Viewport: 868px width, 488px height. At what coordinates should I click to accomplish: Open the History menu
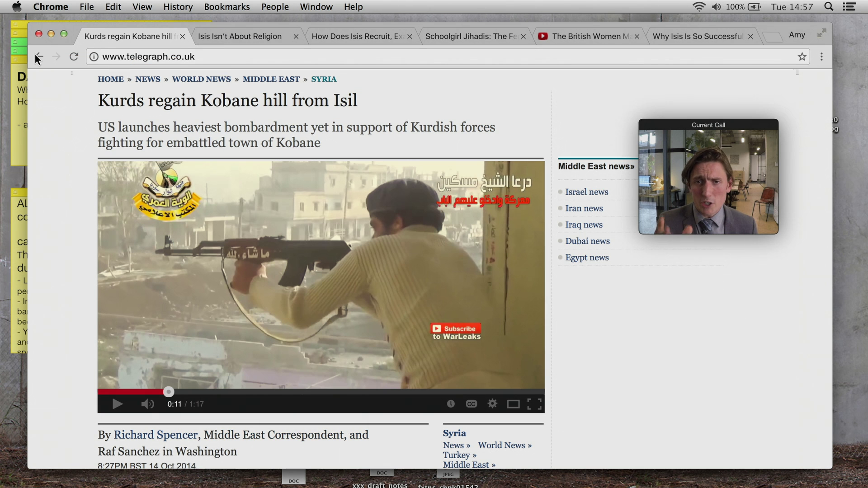tap(178, 7)
